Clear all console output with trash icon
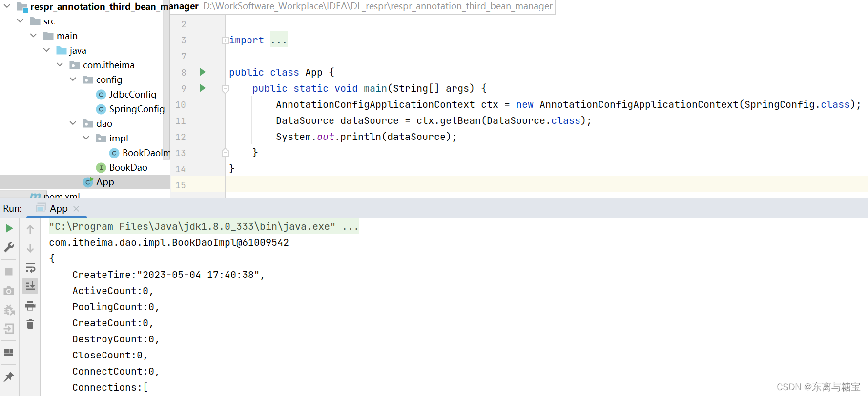The height and width of the screenshot is (396, 868). (30, 324)
